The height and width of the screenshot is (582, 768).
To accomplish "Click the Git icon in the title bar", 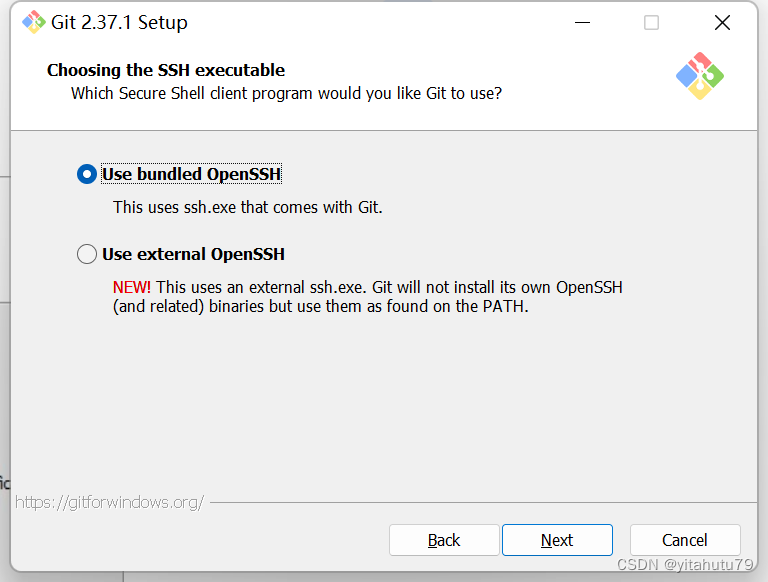I will [x=33, y=22].
